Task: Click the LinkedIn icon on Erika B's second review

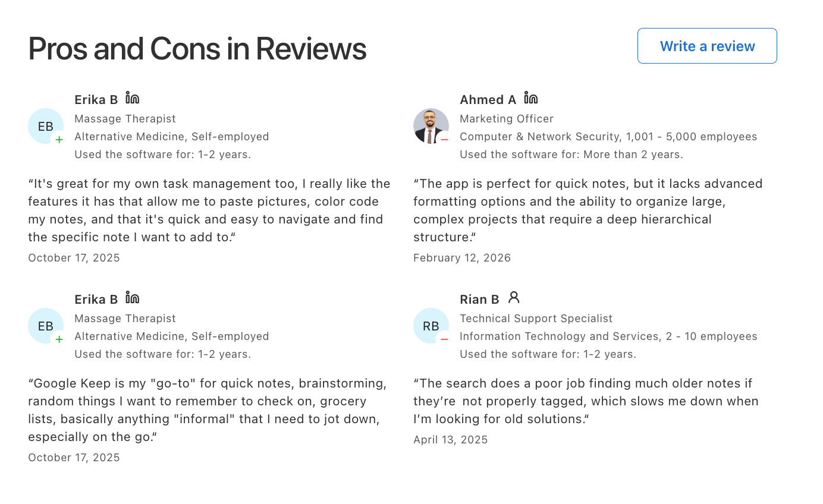Action: click(x=133, y=298)
